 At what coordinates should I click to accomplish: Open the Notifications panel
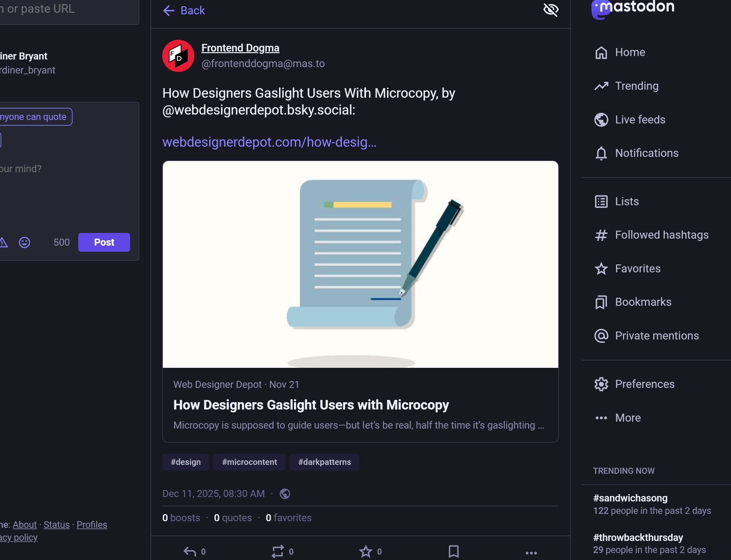(x=646, y=153)
